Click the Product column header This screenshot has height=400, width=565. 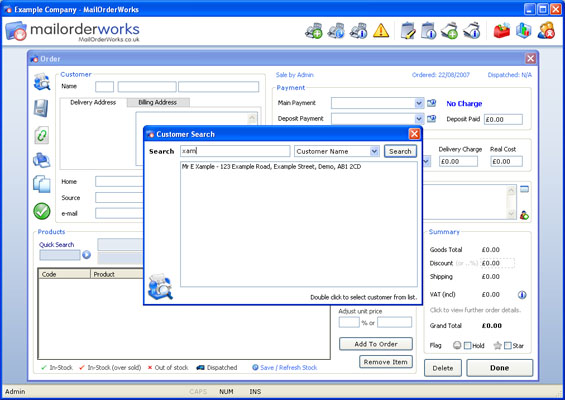[117, 274]
